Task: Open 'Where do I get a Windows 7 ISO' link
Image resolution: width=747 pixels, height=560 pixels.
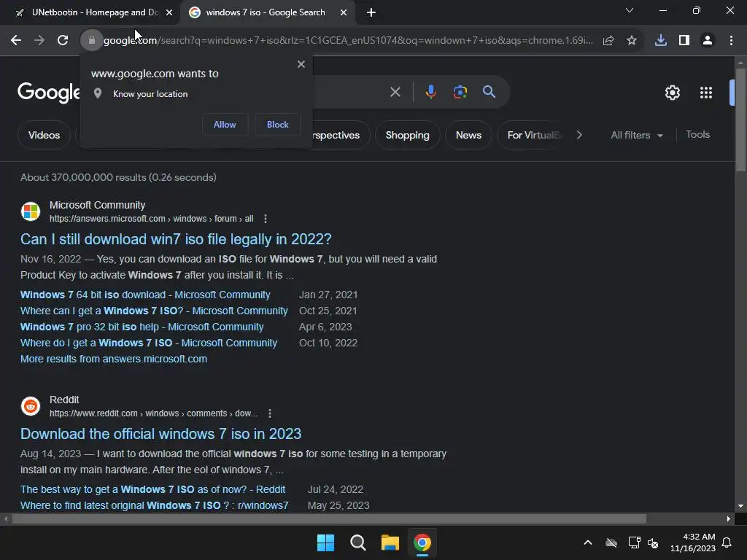Action: pyautogui.click(x=149, y=343)
